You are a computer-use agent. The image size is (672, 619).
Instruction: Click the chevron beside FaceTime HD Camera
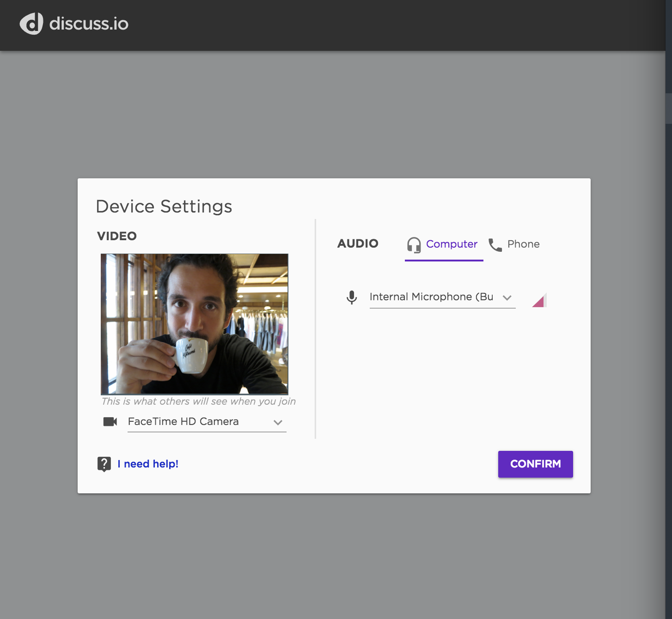[x=277, y=422]
